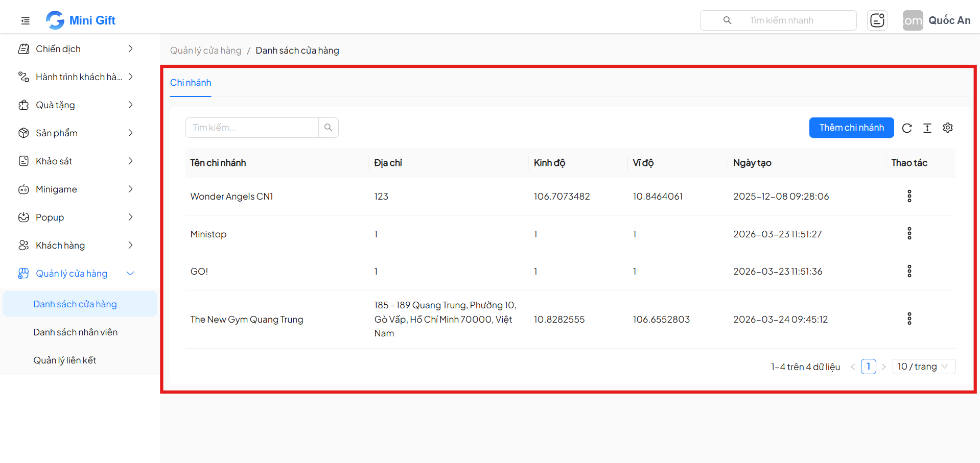980x463 pixels.
Task: Expand the Minigame chevron
Action: coord(130,189)
